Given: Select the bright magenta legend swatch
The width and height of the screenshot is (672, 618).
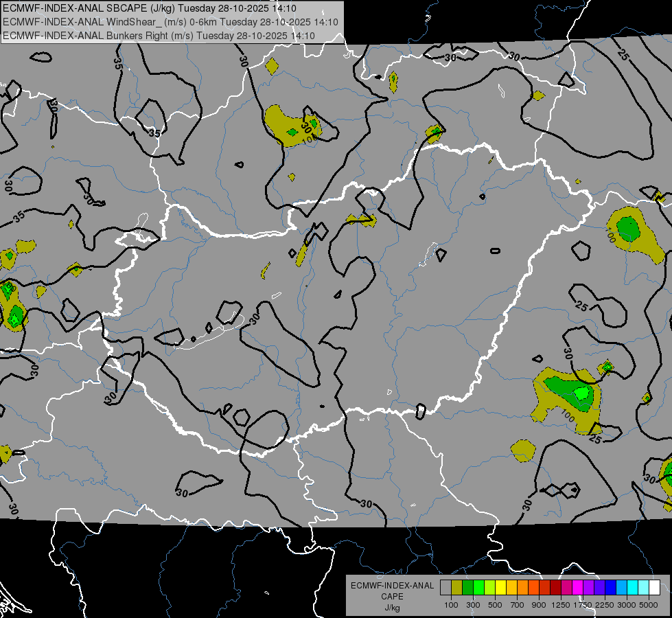Looking at the screenshot, I should point(578,588).
